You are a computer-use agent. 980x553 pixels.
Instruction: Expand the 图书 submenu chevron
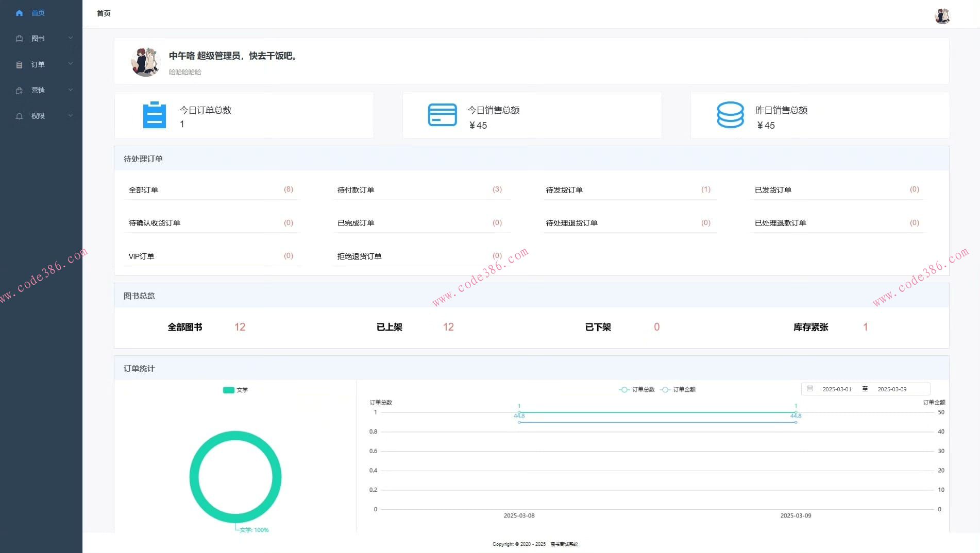(x=71, y=38)
